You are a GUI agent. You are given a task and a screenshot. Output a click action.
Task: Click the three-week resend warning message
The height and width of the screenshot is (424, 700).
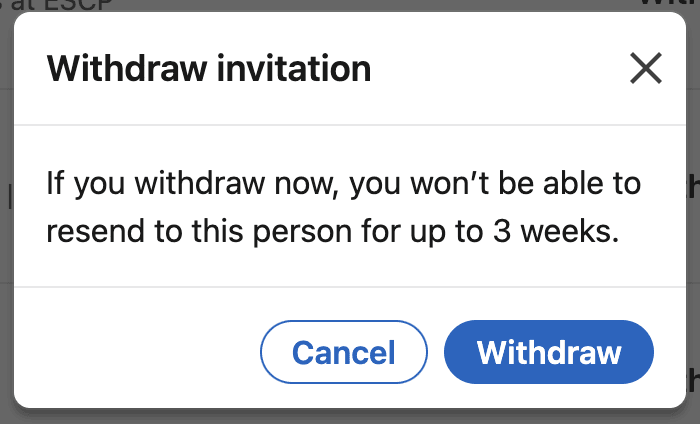(x=344, y=208)
